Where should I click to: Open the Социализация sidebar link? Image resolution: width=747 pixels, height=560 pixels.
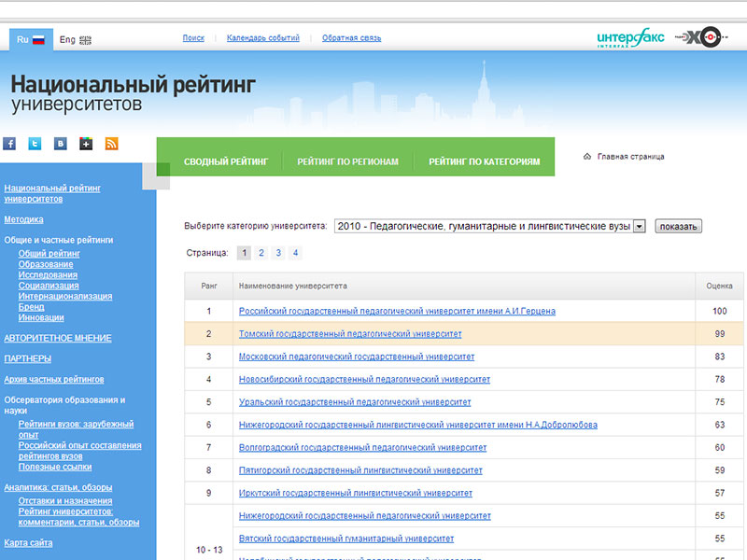49,286
